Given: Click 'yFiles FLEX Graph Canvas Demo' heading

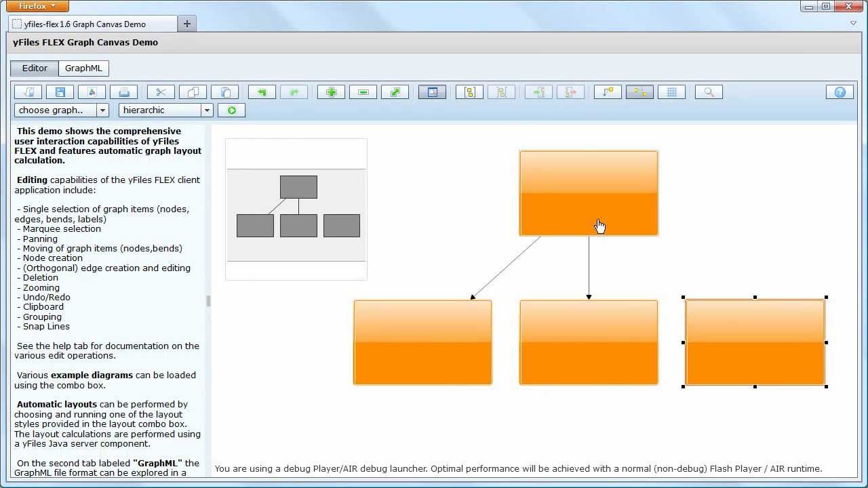Looking at the screenshot, I should coord(85,42).
